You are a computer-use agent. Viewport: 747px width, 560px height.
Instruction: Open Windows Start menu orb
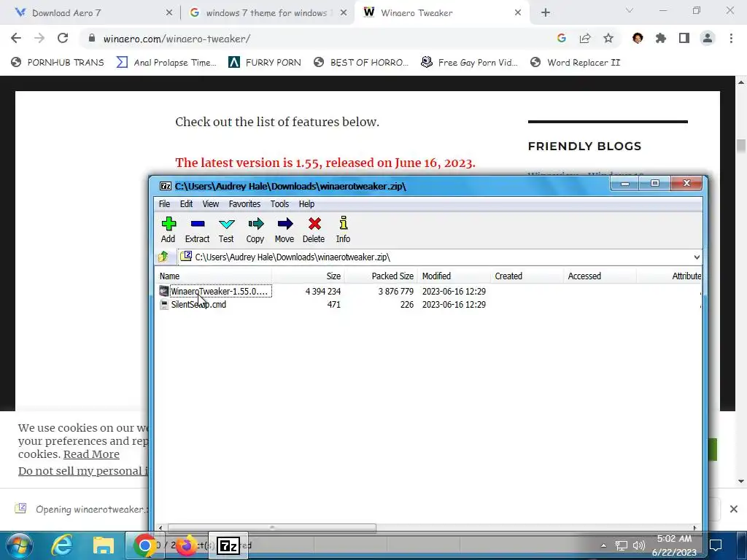[19, 545]
